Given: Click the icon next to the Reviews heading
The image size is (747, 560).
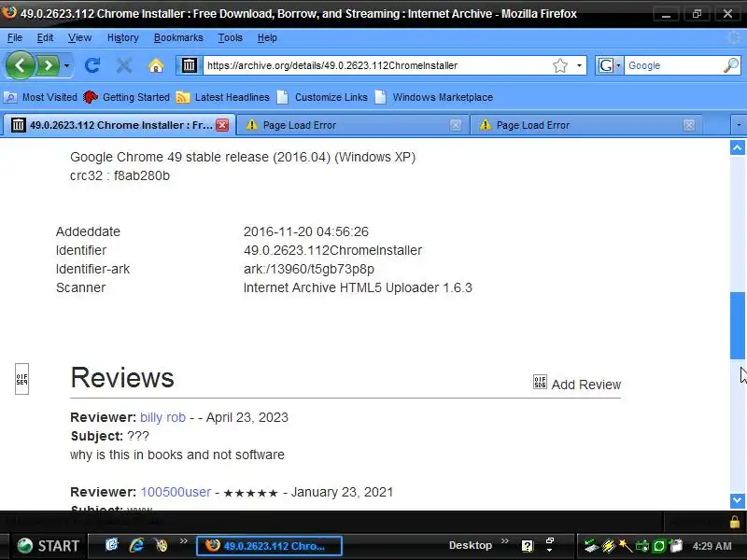Looking at the screenshot, I should coord(21,379).
